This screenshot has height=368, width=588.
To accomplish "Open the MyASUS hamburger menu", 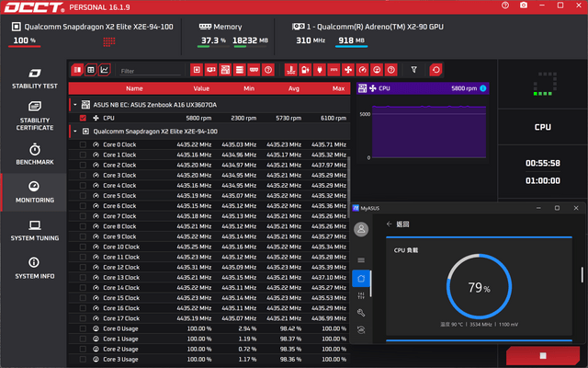I will pyautogui.click(x=361, y=259).
